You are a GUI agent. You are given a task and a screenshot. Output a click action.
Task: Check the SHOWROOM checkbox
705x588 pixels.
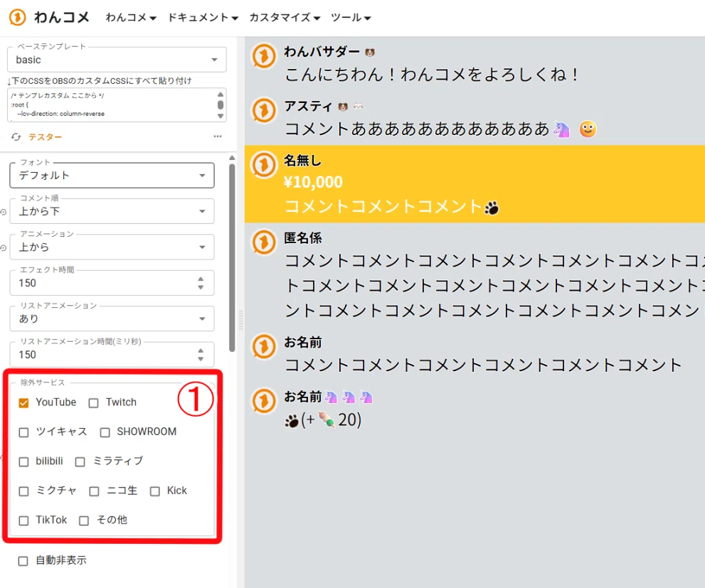point(105,432)
